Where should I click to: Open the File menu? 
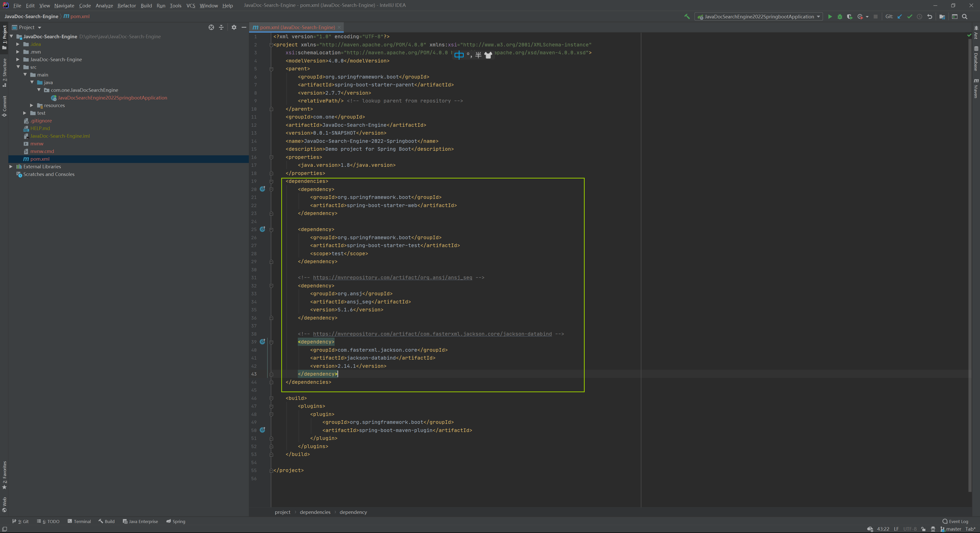click(17, 5)
